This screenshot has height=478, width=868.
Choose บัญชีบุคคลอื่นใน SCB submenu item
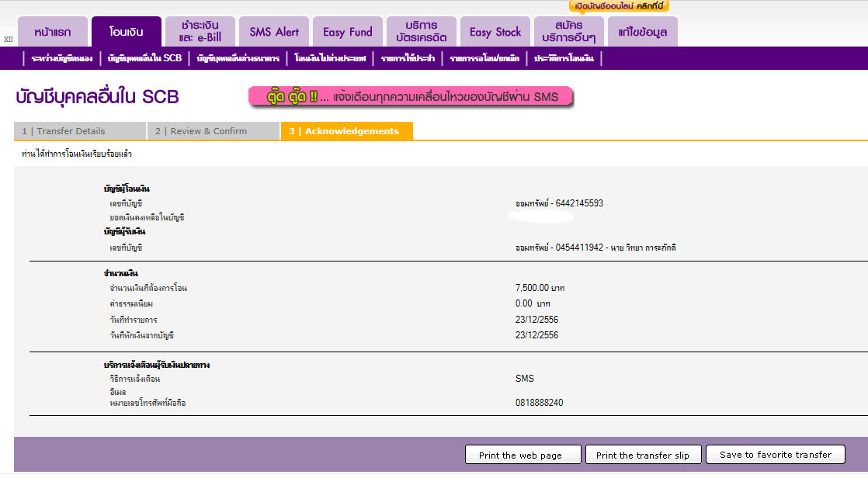144,59
